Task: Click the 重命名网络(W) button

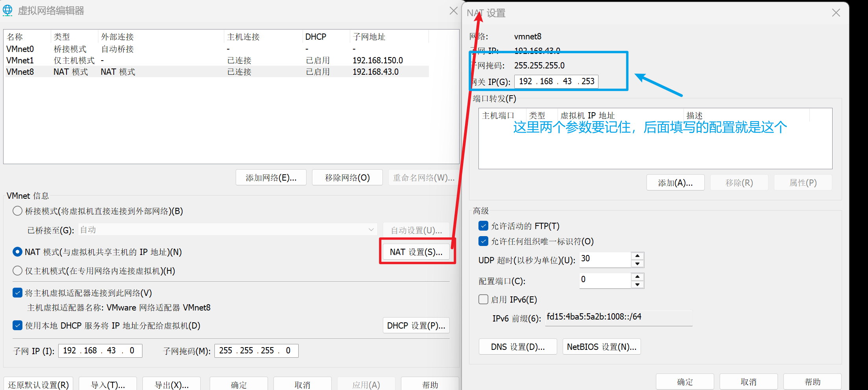Action: point(423,177)
